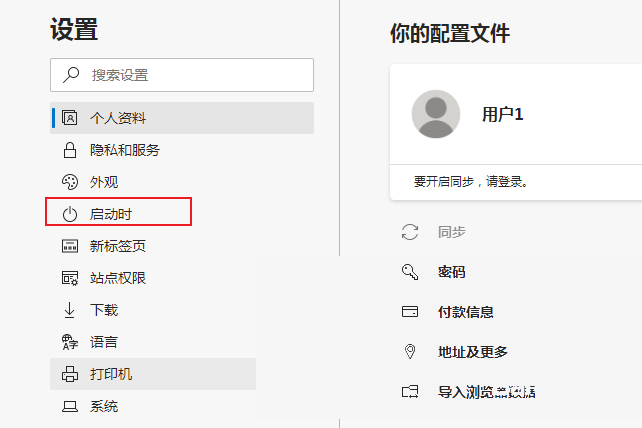
Task: Click the 要开启同步，请登录 message
Action: 470,181
